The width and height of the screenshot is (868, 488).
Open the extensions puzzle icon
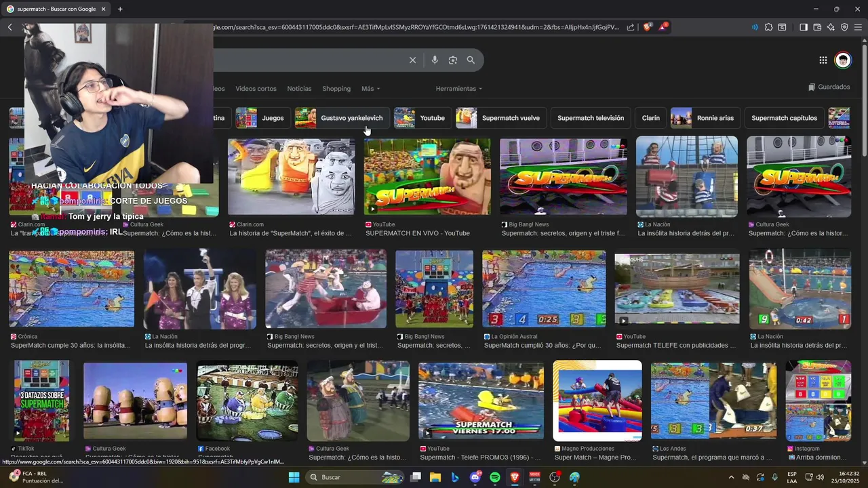pyautogui.click(x=768, y=27)
